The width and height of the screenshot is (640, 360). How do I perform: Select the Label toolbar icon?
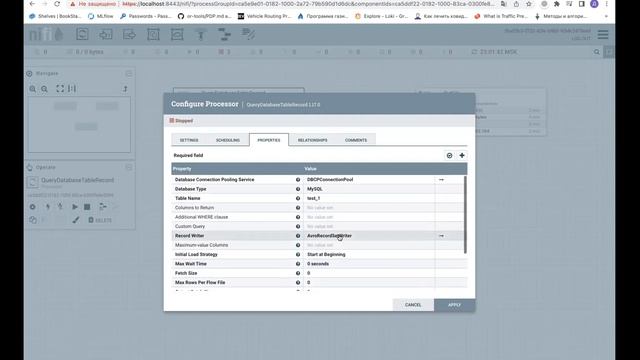(248, 34)
